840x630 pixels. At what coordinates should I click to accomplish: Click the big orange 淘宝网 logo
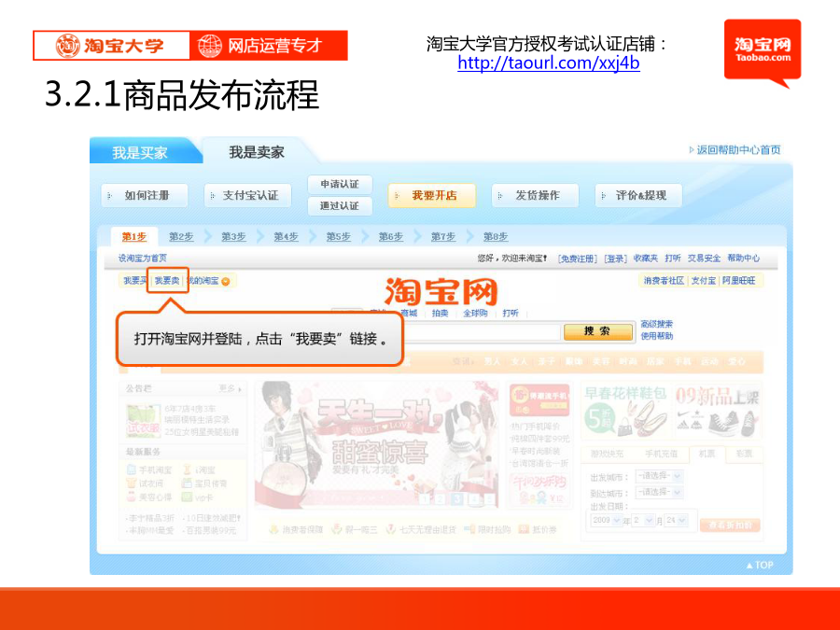coord(441,291)
